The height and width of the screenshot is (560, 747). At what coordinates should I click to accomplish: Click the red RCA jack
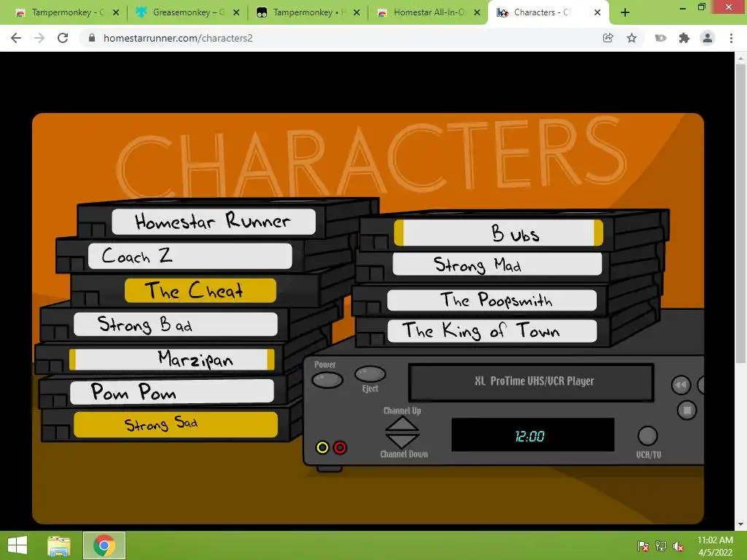click(x=340, y=448)
